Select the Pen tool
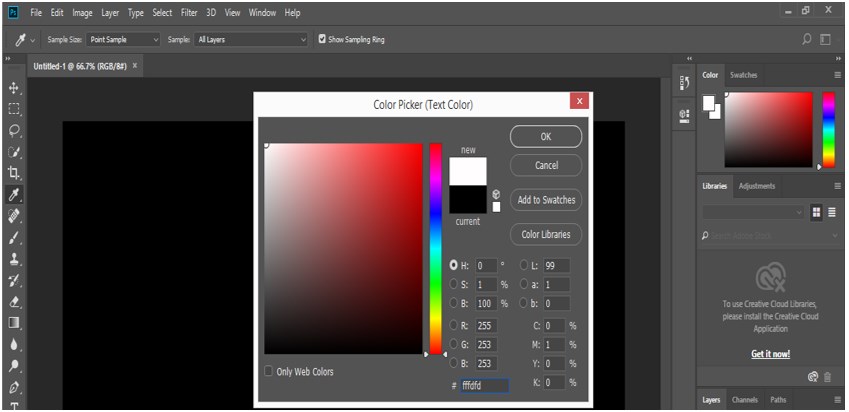Viewport: 849px width, 412px height. (14, 387)
